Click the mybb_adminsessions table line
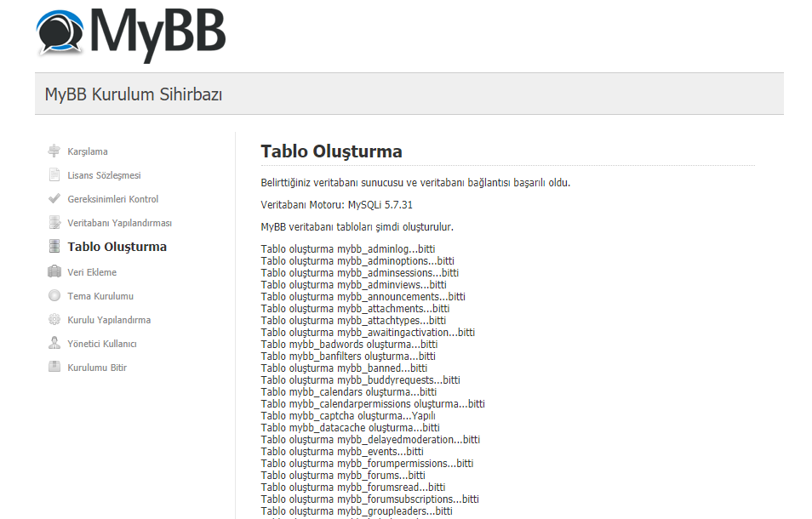Viewport: 812px width, 519px height. coord(360,273)
